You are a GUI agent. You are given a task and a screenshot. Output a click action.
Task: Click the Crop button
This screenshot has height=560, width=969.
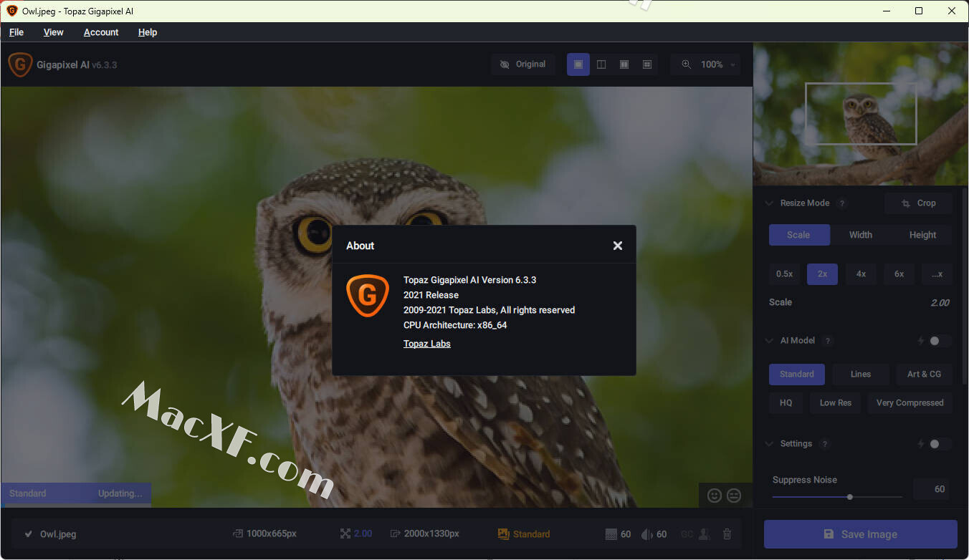tap(918, 203)
